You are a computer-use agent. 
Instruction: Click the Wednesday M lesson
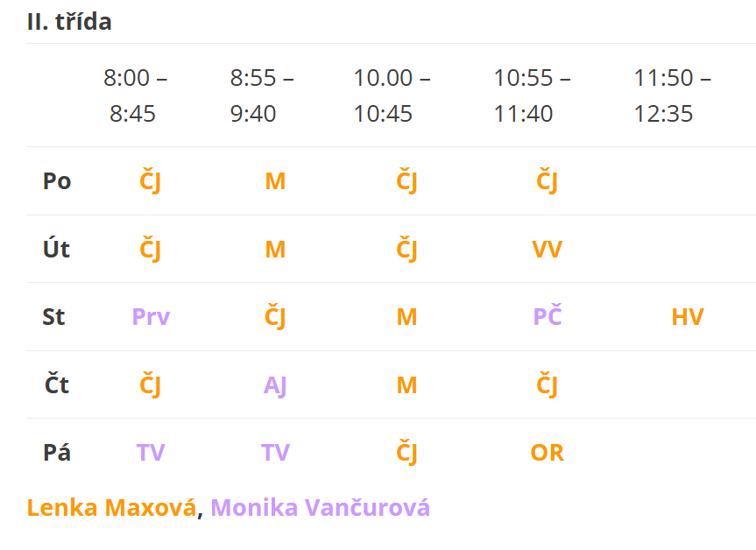coord(406,317)
